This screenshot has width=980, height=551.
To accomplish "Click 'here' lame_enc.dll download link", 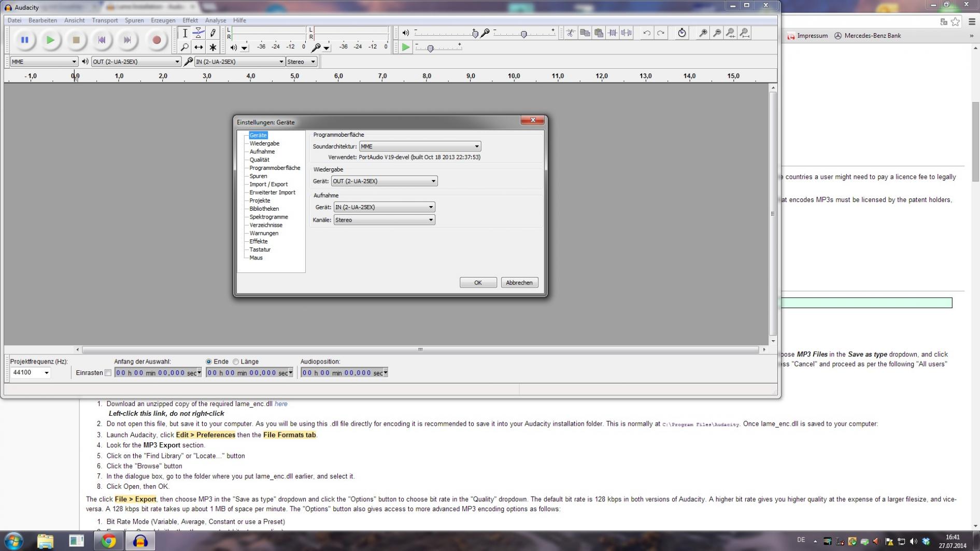I will tap(281, 404).
